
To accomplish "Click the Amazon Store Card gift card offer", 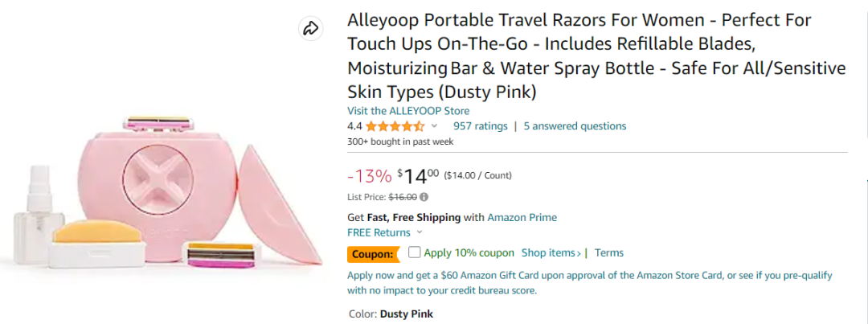I will [x=588, y=282].
